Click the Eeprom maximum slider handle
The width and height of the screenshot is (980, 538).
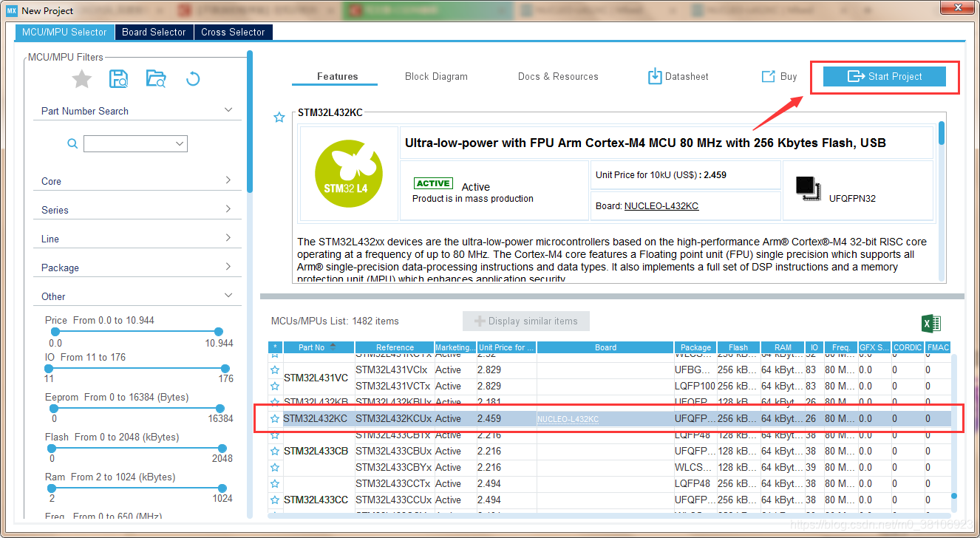[220, 408]
